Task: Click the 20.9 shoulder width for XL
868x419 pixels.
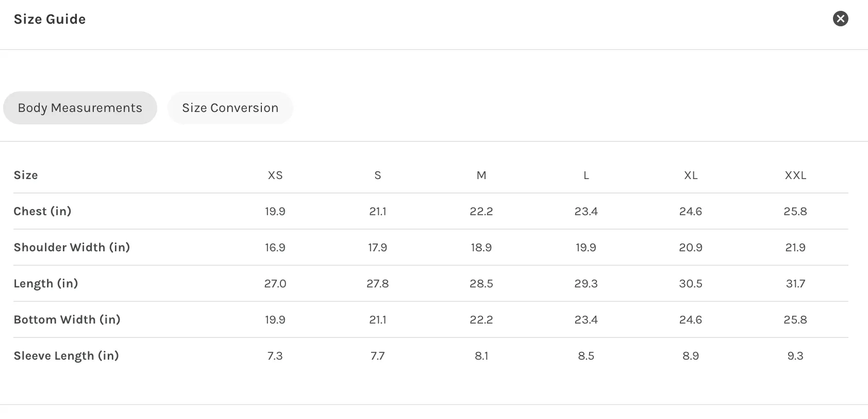Action: click(691, 247)
